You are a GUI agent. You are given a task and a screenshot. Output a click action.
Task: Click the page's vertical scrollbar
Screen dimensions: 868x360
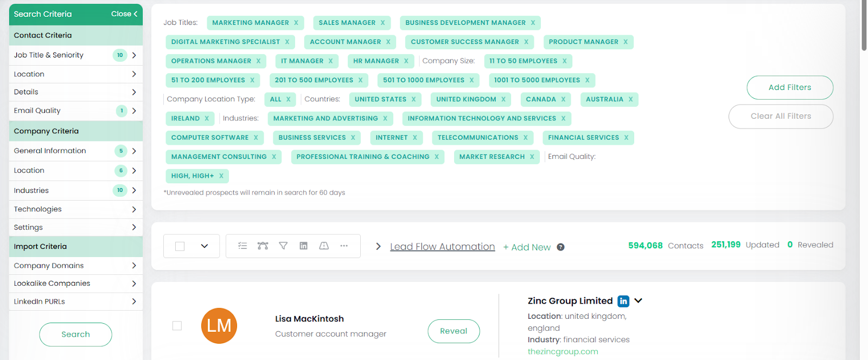(864, 27)
